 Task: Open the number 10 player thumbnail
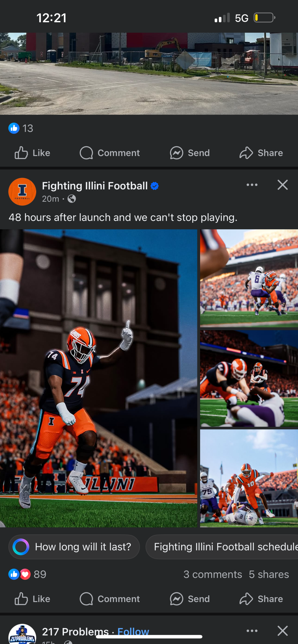click(x=249, y=478)
